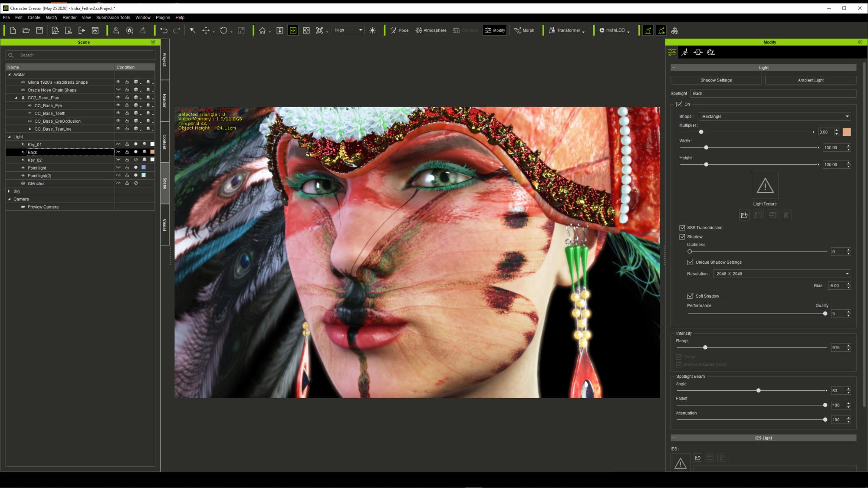Open the Shape dropdown showing Rectangle
This screenshot has height=488, width=868.
pos(775,117)
